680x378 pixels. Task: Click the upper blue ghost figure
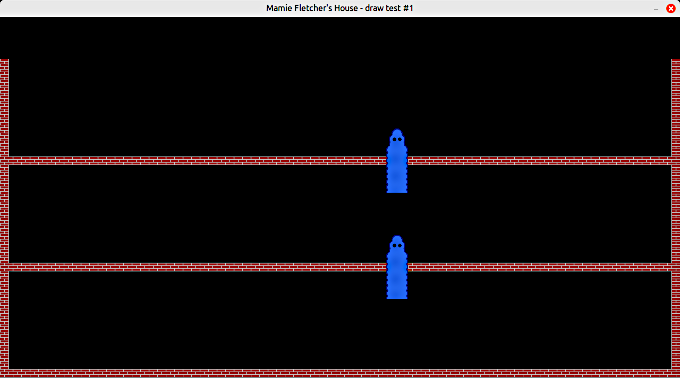point(397,161)
